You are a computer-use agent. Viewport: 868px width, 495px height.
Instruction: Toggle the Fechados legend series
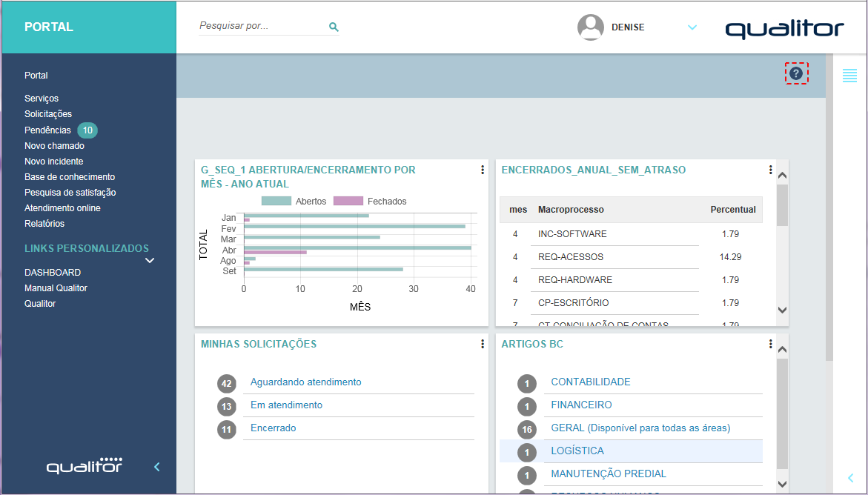pyautogui.click(x=370, y=202)
